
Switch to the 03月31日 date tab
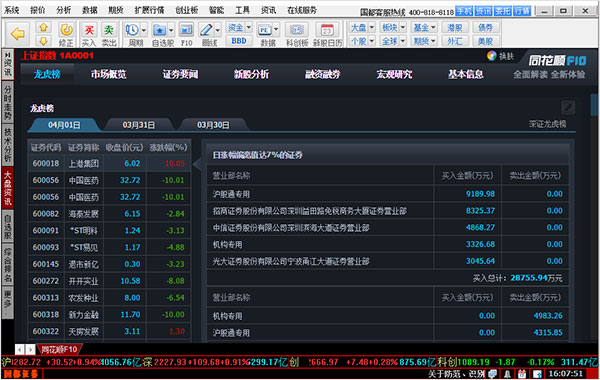click(x=139, y=125)
